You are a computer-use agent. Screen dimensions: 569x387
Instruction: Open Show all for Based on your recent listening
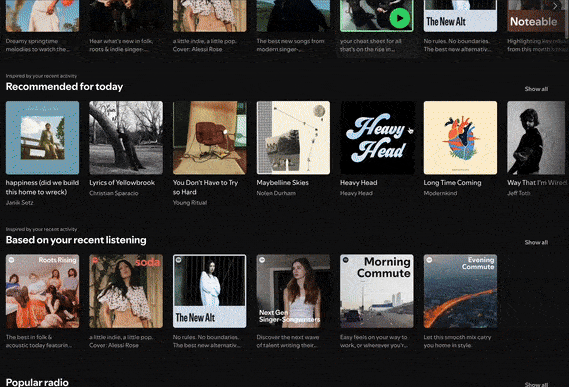coord(536,243)
